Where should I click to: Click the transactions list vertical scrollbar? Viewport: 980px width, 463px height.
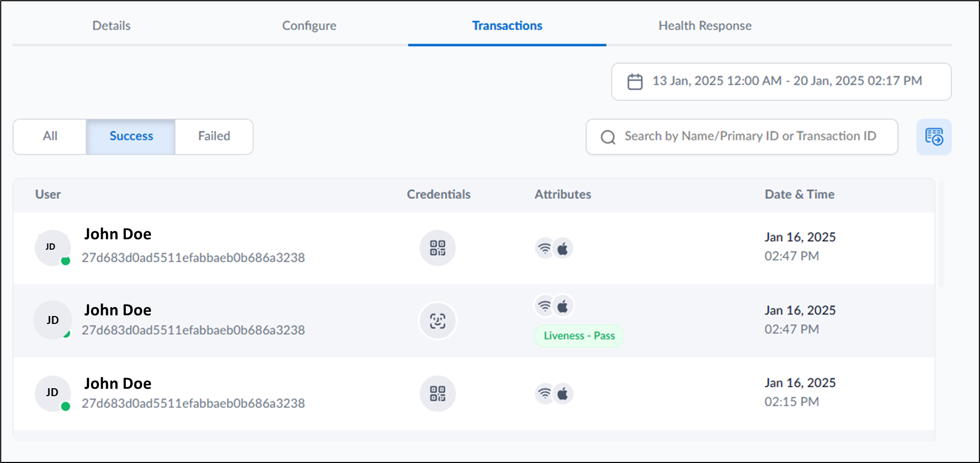point(941,234)
